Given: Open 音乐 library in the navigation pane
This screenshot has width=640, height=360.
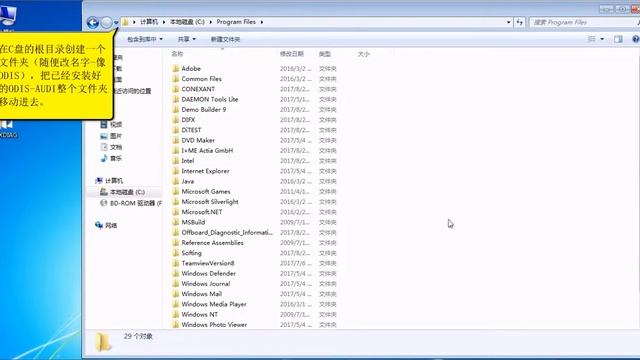Looking at the screenshot, I should coord(111,158).
